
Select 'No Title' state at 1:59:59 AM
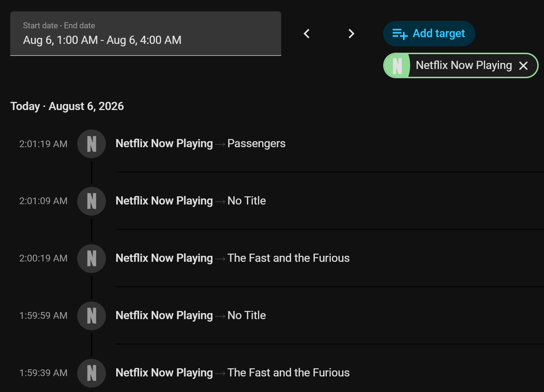246,316
